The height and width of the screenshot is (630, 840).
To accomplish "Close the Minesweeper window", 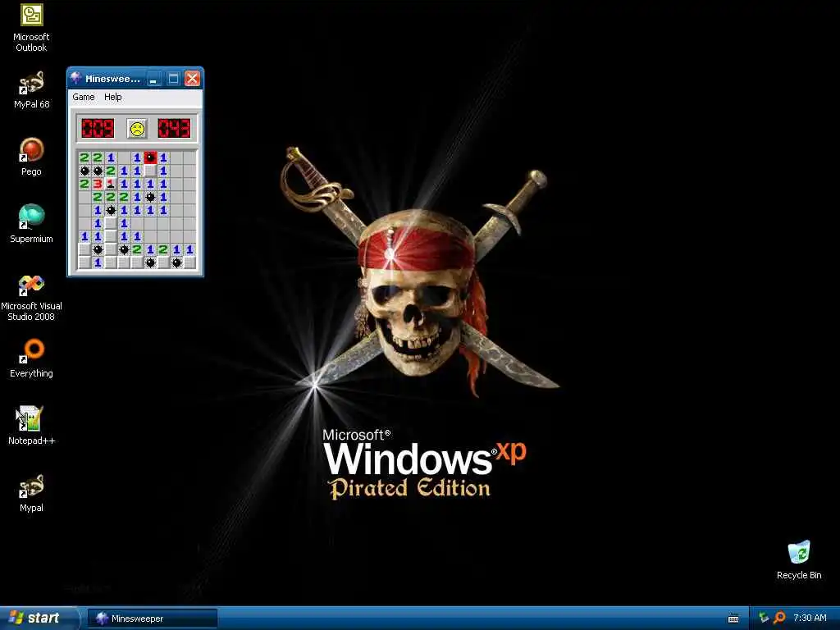I will point(192,79).
